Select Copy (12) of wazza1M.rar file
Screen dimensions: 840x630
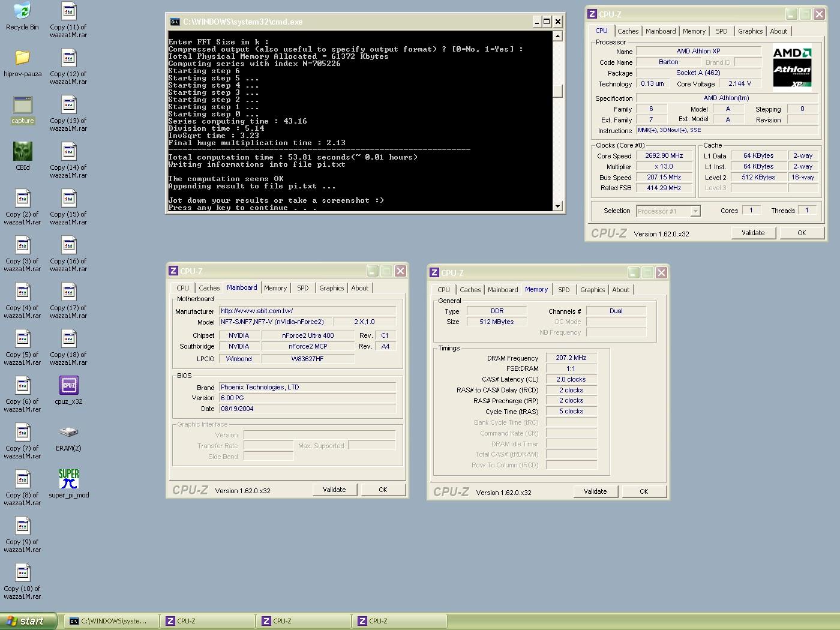pos(68,67)
